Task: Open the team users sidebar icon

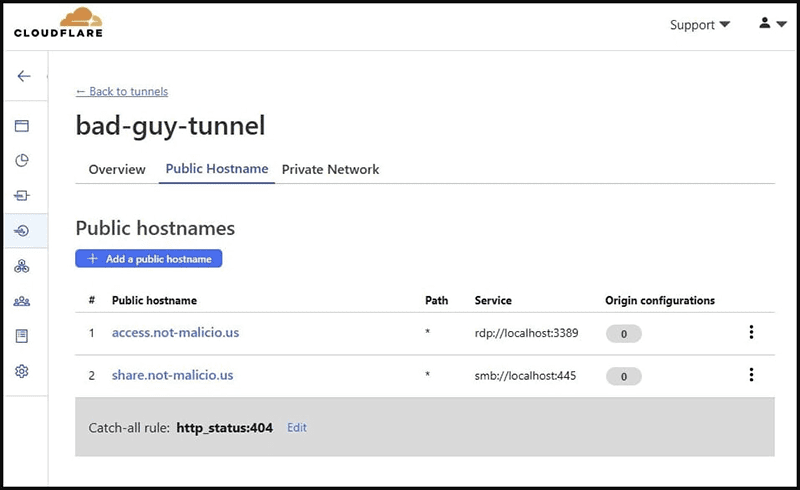Action: 21,301
